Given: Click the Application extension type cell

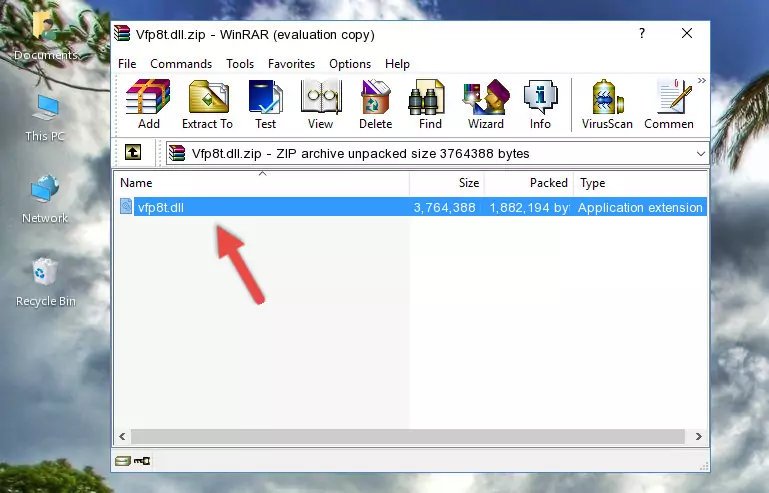Looking at the screenshot, I should point(640,208).
